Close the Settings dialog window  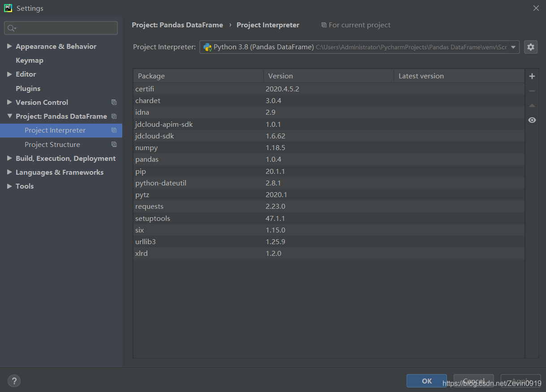536,8
